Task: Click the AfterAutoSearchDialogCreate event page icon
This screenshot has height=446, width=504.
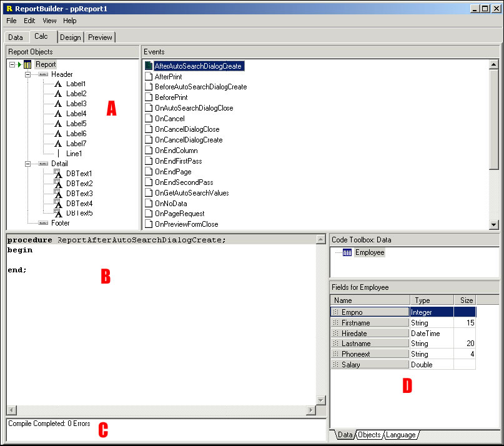Action: 149,66
